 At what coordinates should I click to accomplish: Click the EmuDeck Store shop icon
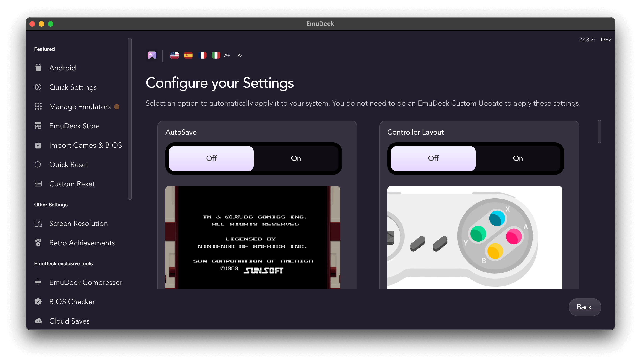38,126
